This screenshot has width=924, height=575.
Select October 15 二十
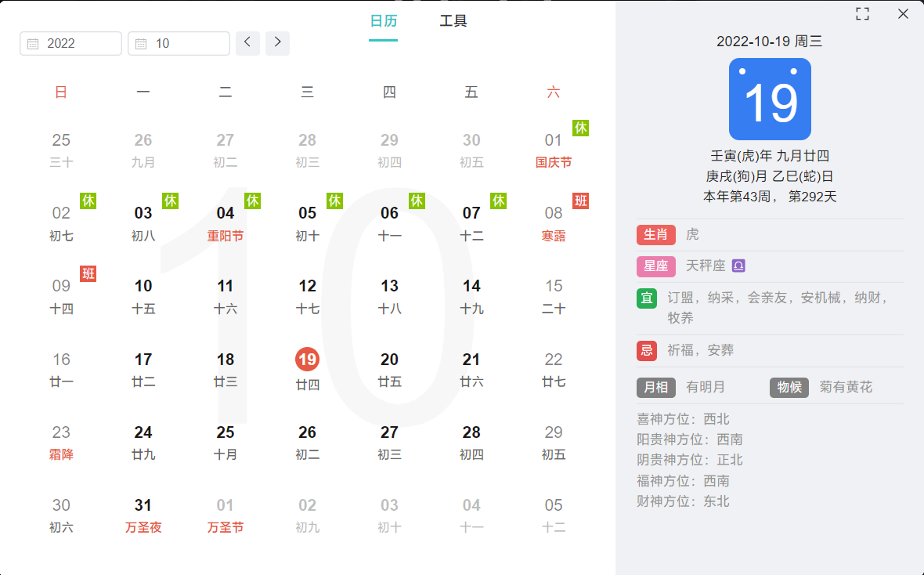coord(554,296)
